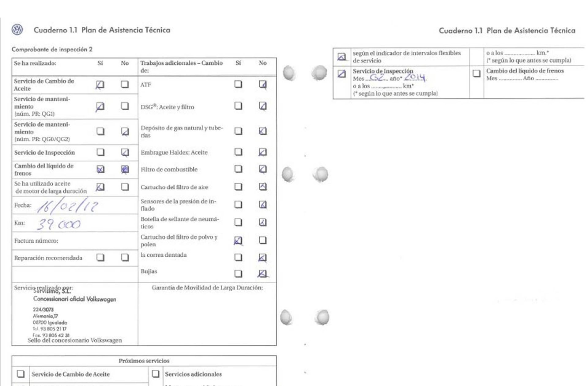The height and width of the screenshot is (386, 588).
Task: Check Sí for Botella de sellante de neumáticos
Action: click(238, 222)
